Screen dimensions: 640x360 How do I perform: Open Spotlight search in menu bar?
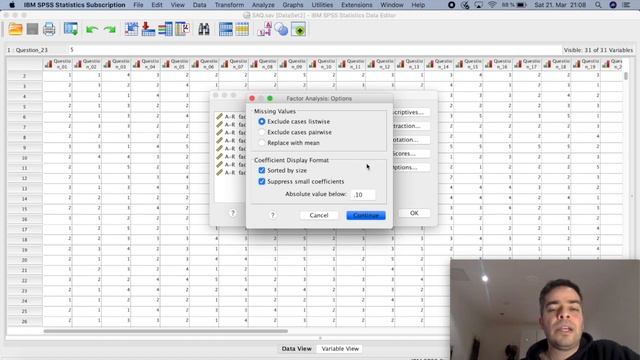pyautogui.click(x=598, y=5)
